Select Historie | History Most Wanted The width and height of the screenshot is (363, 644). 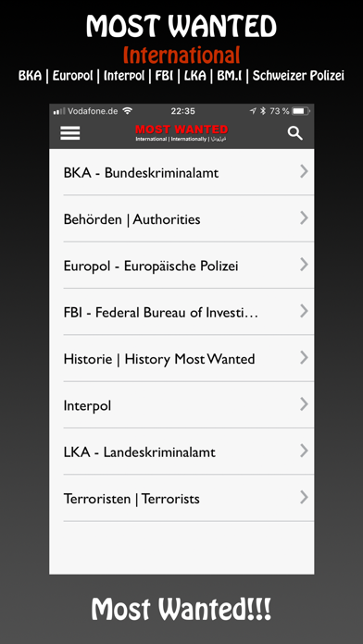181,358
